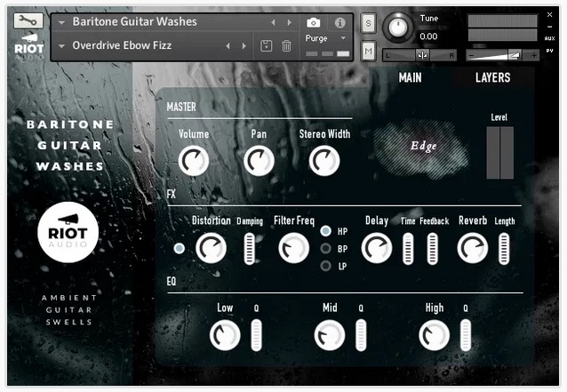Viewport: 567px width, 392px height.
Task: Click the save preset floppy icon
Action: click(x=266, y=46)
